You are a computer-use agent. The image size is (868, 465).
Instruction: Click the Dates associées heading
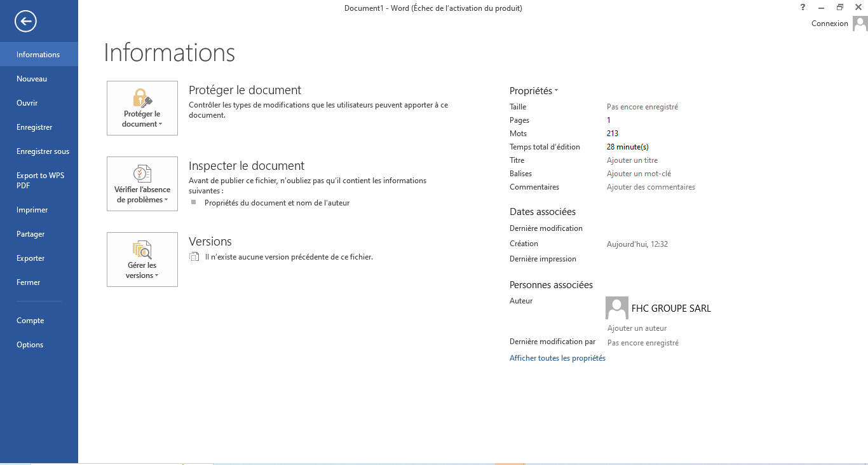coord(543,212)
